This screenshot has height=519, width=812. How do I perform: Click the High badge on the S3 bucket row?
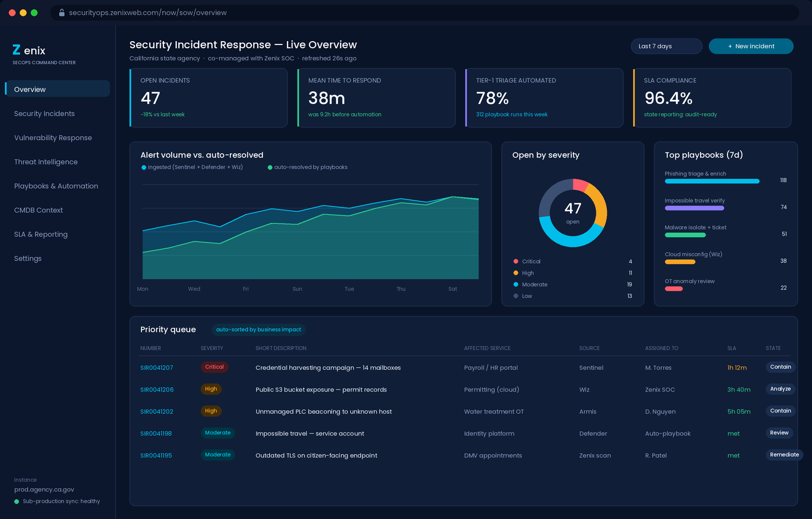[211, 389]
